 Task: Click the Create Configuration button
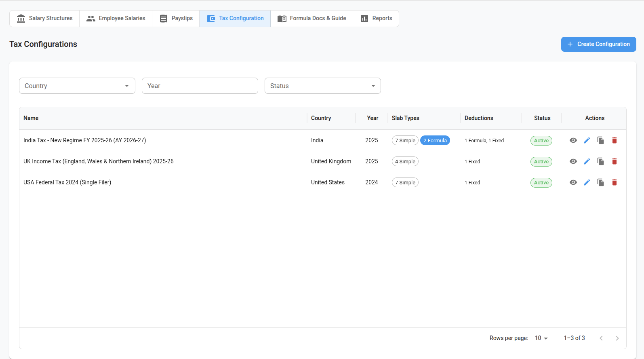[598, 44]
